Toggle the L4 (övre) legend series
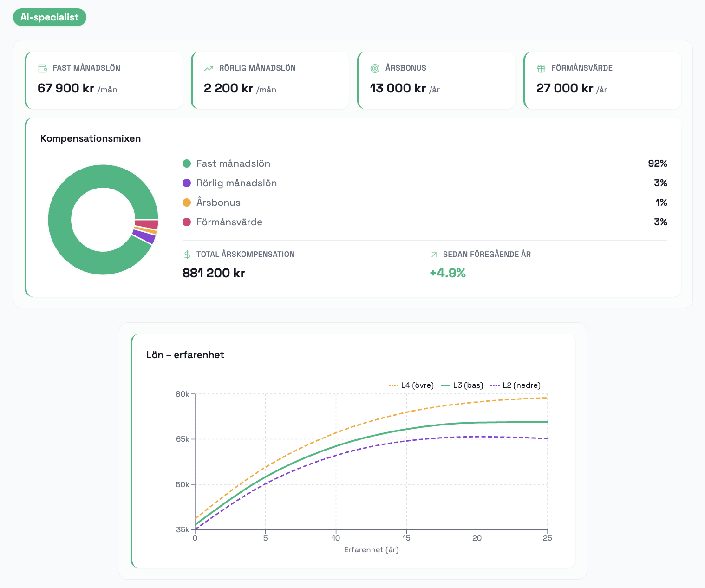705x588 pixels. coord(411,385)
